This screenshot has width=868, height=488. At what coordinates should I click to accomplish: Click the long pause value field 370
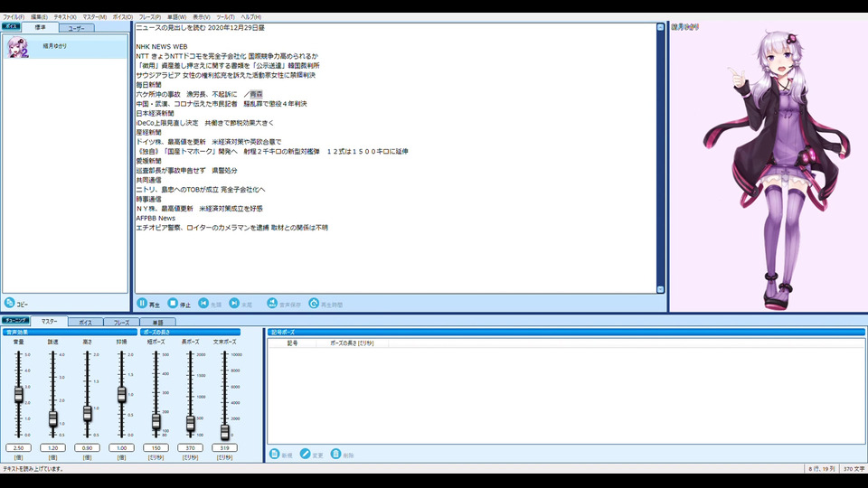191,447
